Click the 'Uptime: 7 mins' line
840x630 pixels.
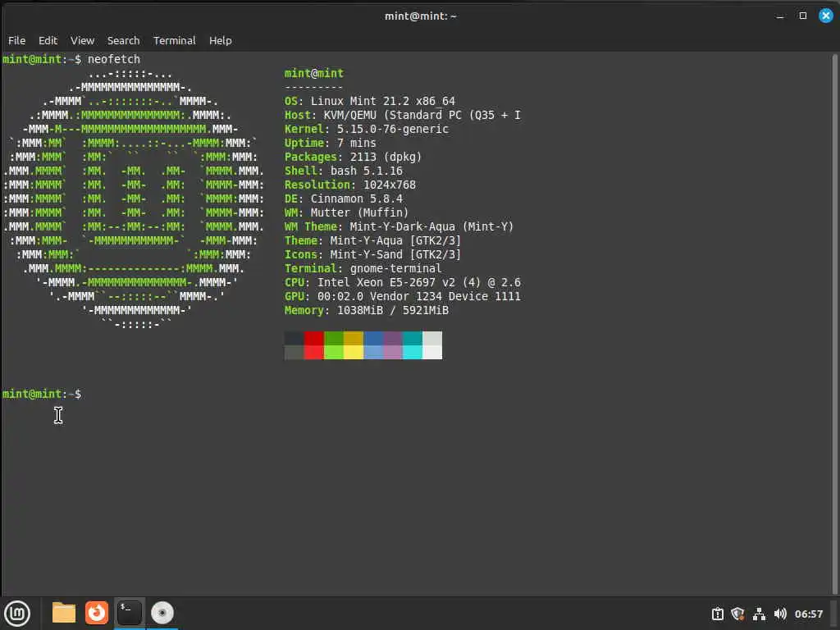pyautogui.click(x=330, y=143)
